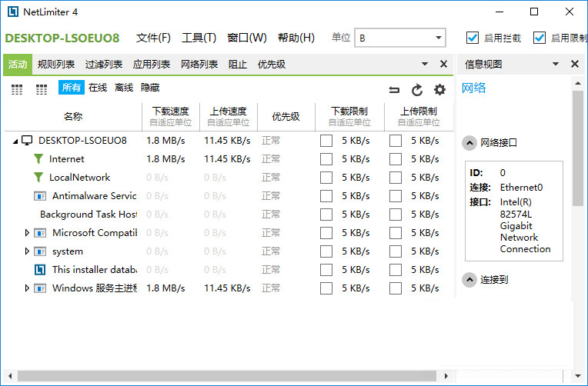
Task: Click the info panel vertical scrollbar thumb
Action: pyautogui.click(x=578, y=148)
